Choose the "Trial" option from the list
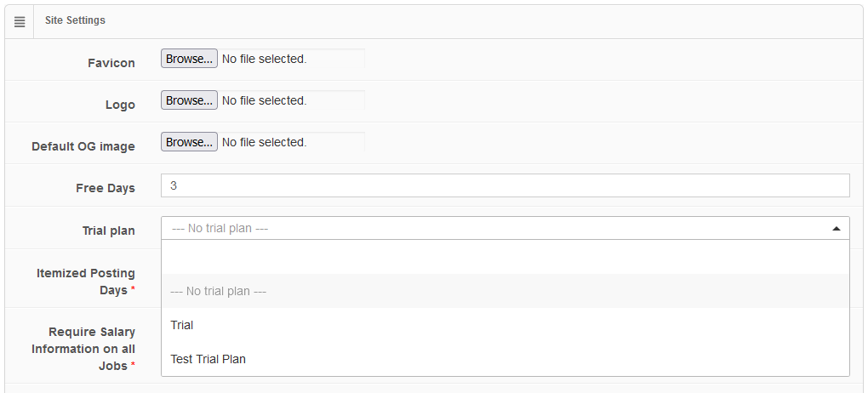 pyautogui.click(x=182, y=325)
